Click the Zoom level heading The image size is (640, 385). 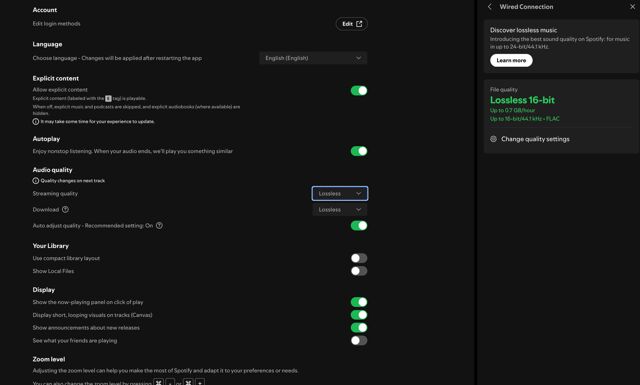[49, 359]
